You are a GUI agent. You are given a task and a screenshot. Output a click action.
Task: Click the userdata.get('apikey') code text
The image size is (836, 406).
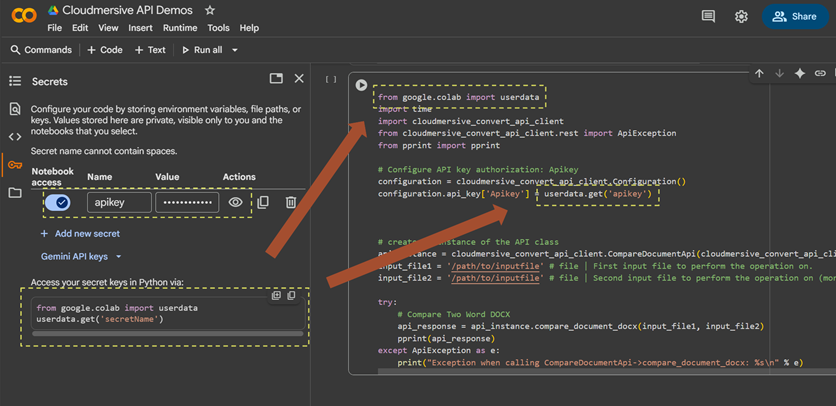[x=598, y=194]
